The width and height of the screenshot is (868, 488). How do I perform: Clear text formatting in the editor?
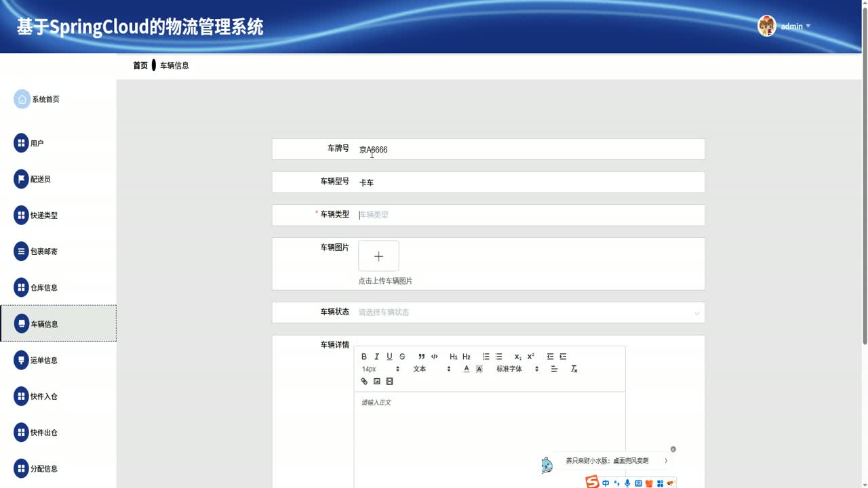point(574,369)
